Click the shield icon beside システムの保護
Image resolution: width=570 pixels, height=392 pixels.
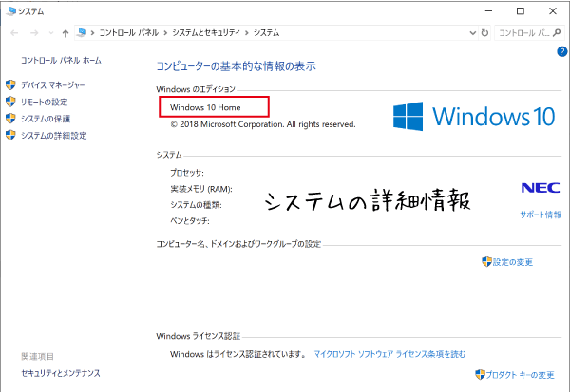pyautogui.click(x=10, y=119)
